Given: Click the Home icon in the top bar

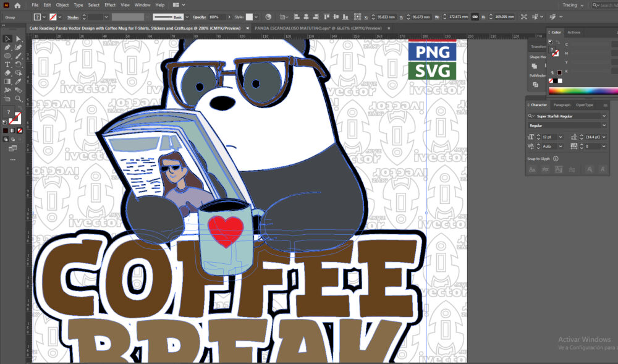Looking at the screenshot, I should click(17, 5).
